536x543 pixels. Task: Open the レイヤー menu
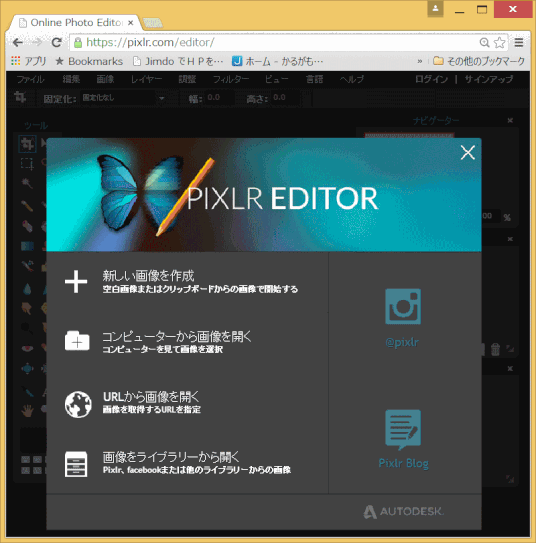pyautogui.click(x=146, y=80)
